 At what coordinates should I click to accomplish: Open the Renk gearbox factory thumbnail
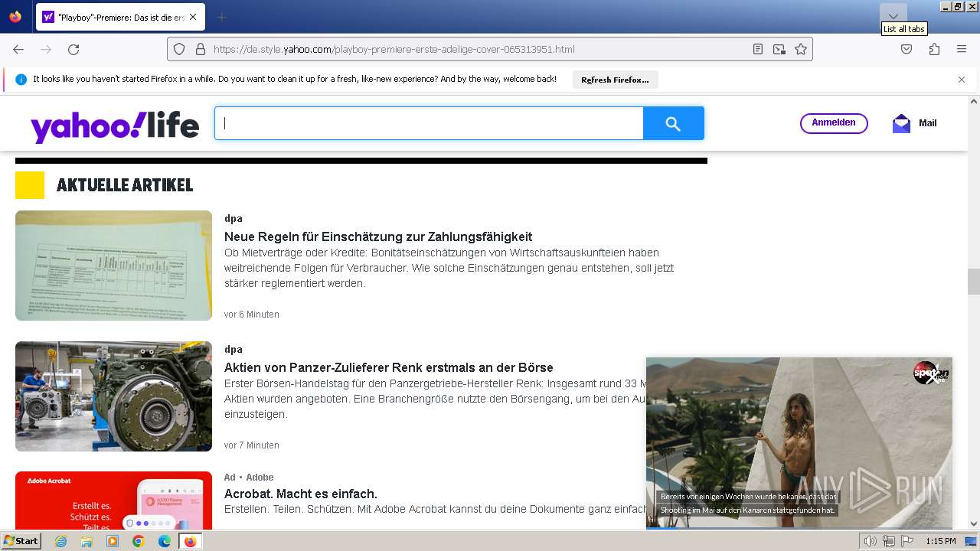pyautogui.click(x=113, y=396)
